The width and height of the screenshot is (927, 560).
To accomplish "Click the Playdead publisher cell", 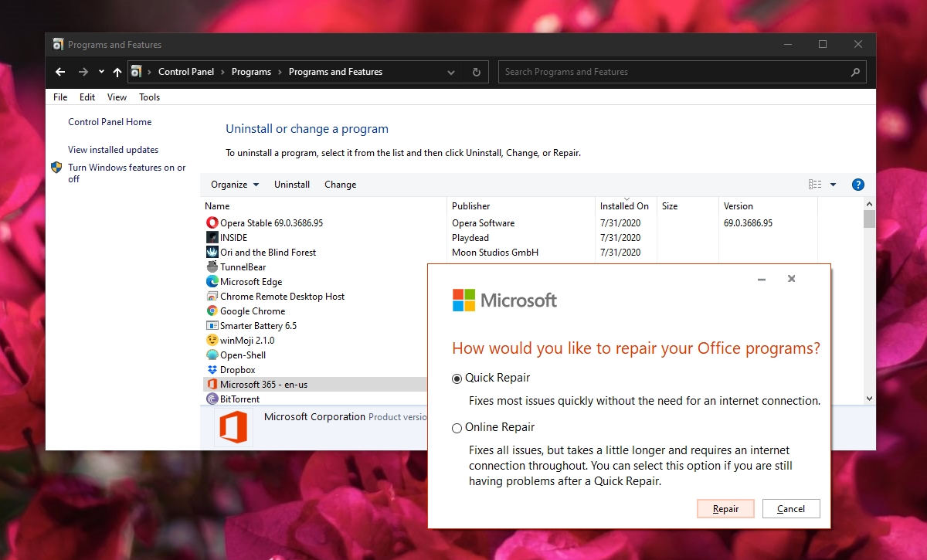I will point(470,238).
